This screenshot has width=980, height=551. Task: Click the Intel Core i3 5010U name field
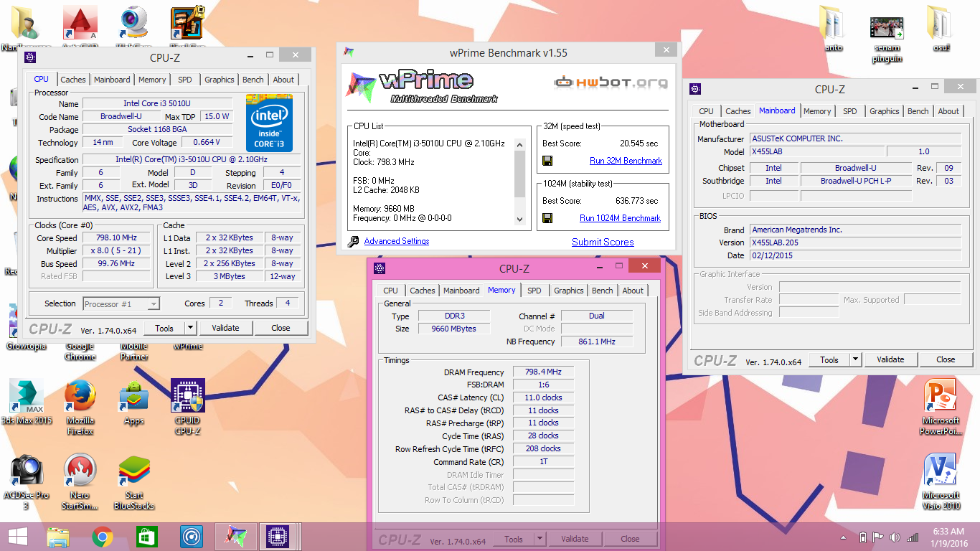tap(158, 104)
